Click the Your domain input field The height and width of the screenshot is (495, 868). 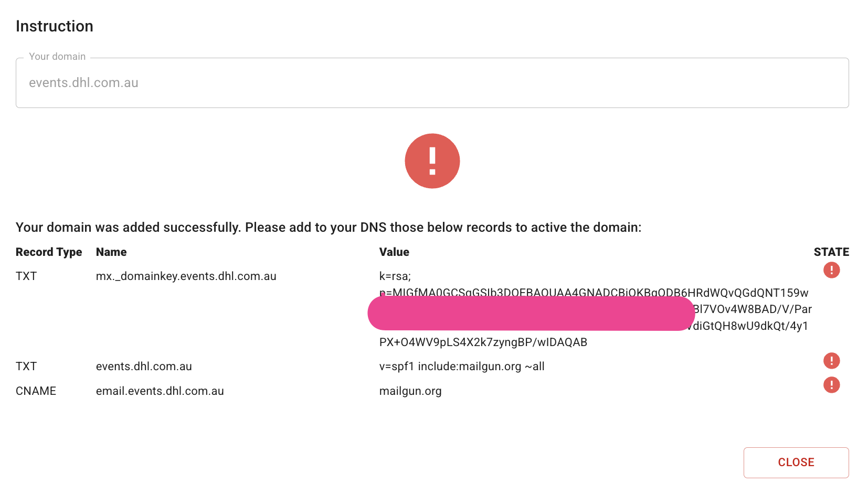pos(431,83)
